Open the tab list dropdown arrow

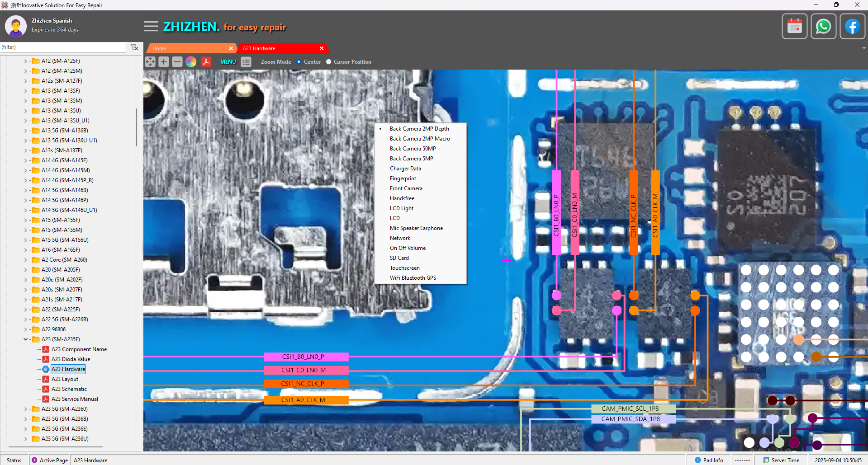[x=863, y=48]
